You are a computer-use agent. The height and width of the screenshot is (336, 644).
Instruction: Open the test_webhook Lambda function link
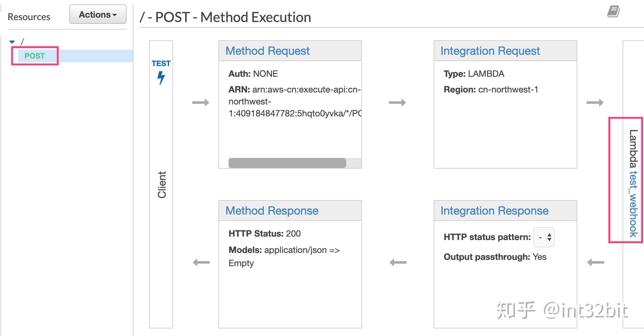(x=633, y=204)
